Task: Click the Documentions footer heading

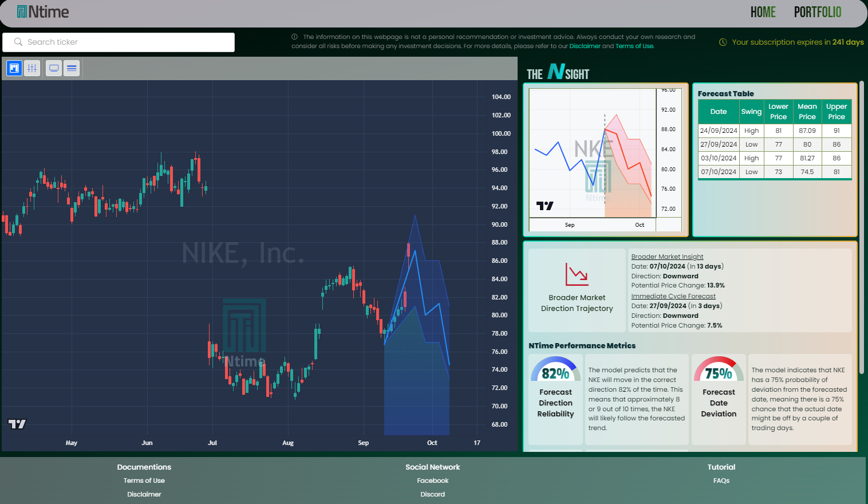Action: click(144, 467)
